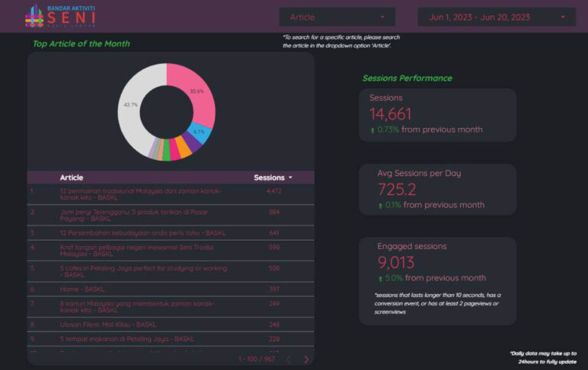Open the Jun 1 – Jun 20 date picker
Viewport: 588px width, 370px height.
496,17
